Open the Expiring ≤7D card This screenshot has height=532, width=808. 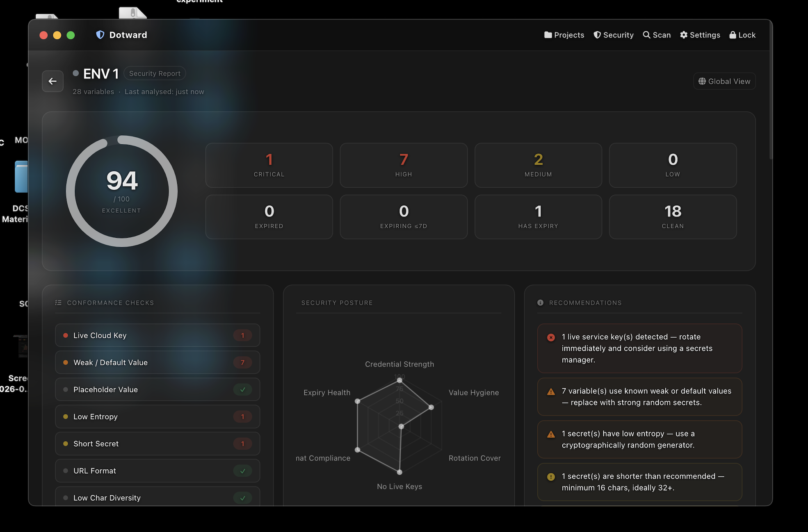click(x=404, y=217)
